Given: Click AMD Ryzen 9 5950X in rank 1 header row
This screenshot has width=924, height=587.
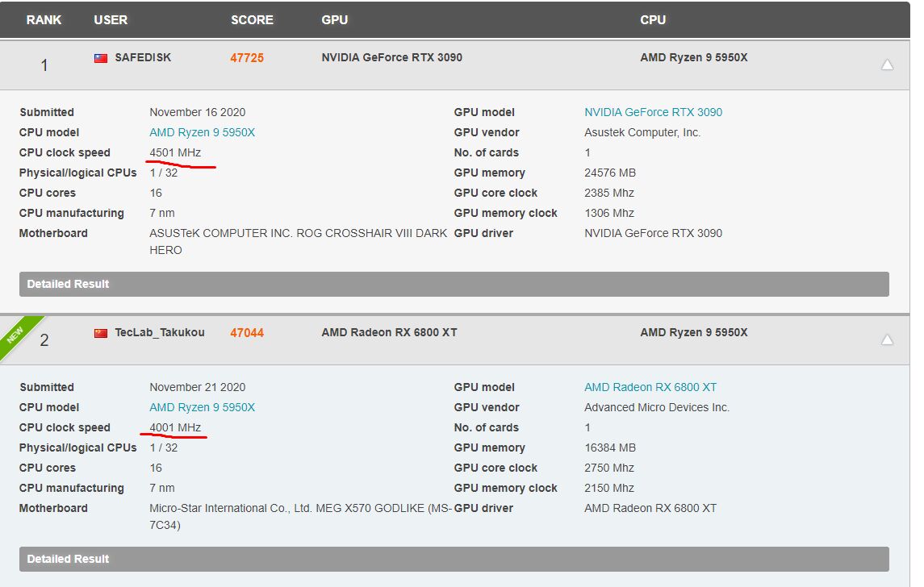Looking at the screenshot, I should point(693,57).
